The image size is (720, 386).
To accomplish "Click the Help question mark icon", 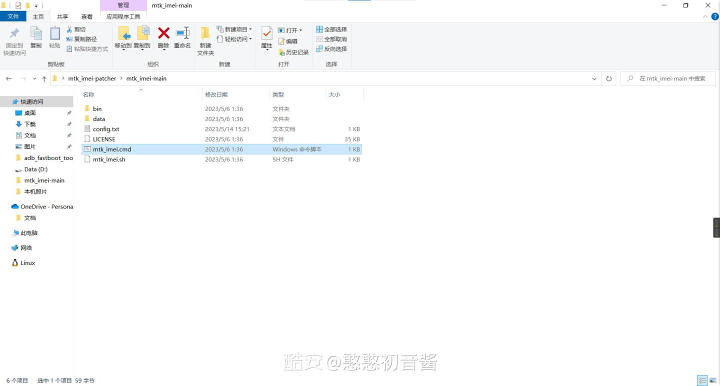I will click(x=714, y=17).
